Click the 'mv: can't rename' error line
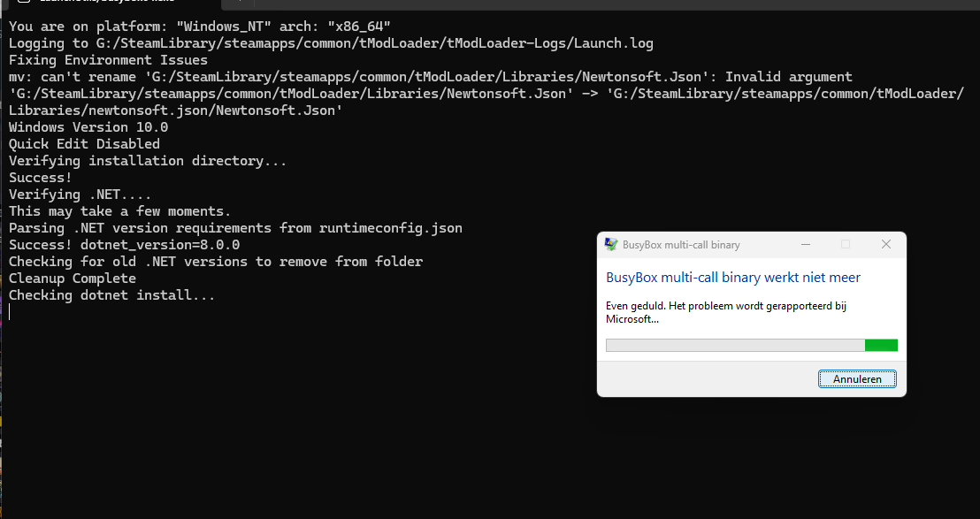This screenshot has width=980, height=519. tap(430, 77)
